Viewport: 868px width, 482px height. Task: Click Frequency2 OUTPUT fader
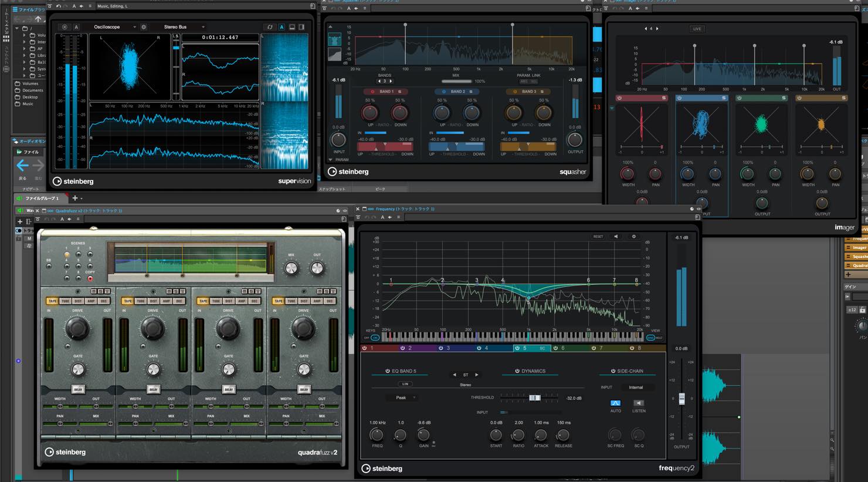(x=681, y=399)
